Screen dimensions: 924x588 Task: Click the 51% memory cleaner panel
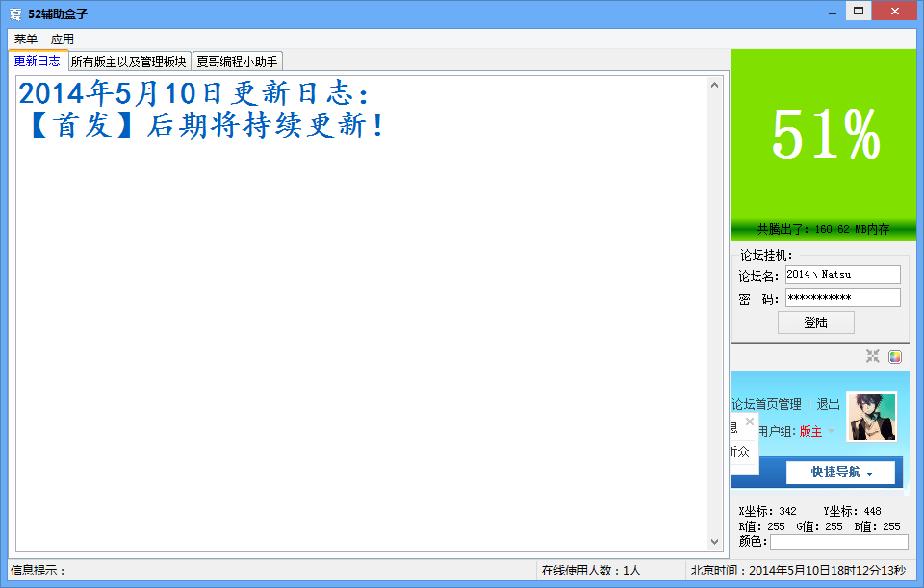click(824, 135)
